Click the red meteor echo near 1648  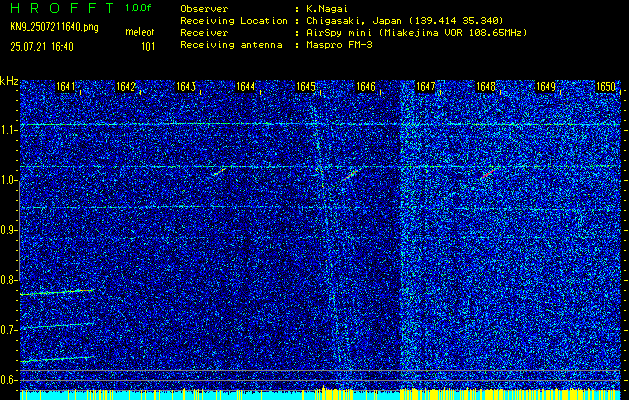(x=488, y=173)
